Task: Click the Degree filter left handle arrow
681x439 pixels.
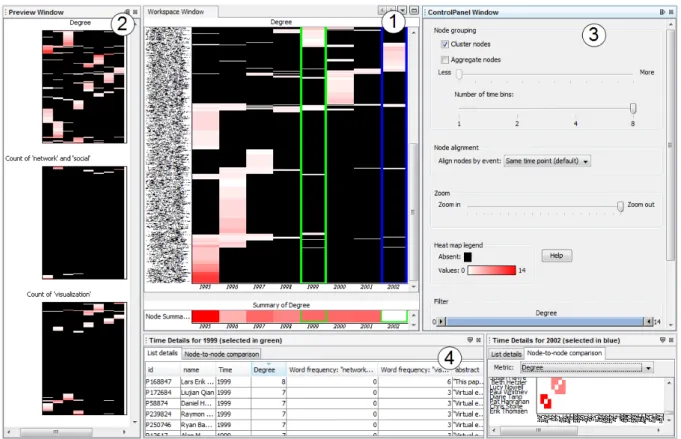Action: (x=442, y=322)
